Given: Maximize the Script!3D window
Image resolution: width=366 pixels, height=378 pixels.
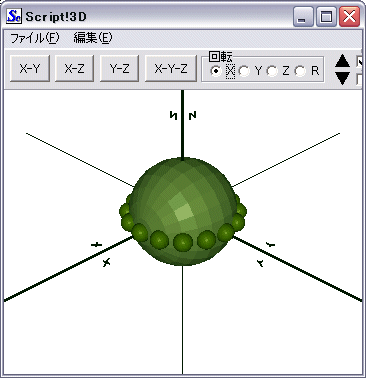Looking at the screenshot, I should click(326, 17).
